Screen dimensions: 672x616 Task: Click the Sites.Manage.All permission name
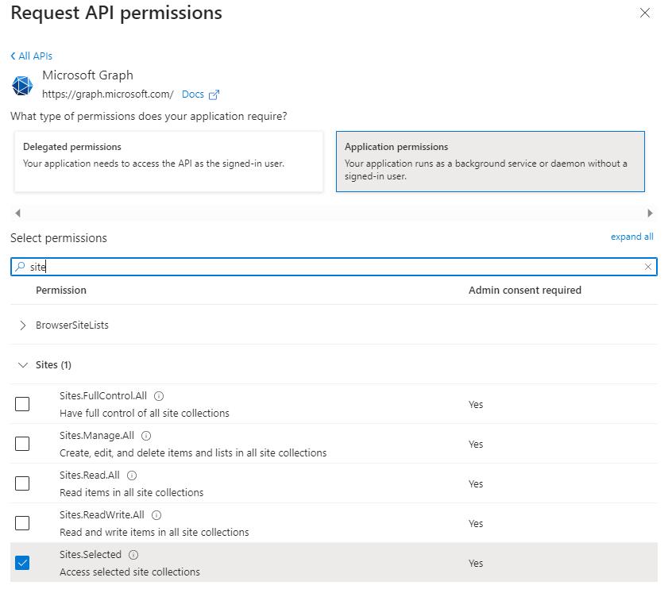97,436
